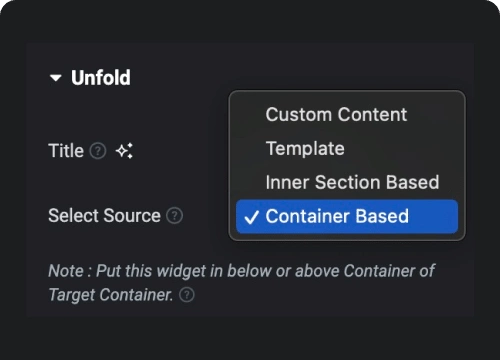Click the Unfold section heading
The image size is (500, 360).
101,78
